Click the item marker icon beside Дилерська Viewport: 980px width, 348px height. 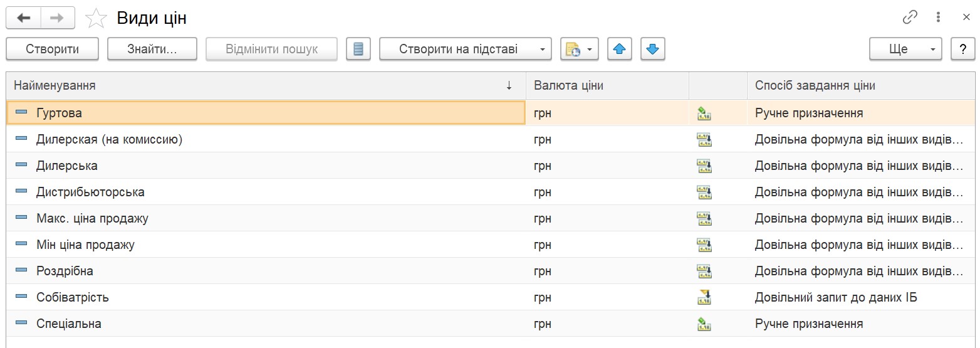(x=21, y=165)
